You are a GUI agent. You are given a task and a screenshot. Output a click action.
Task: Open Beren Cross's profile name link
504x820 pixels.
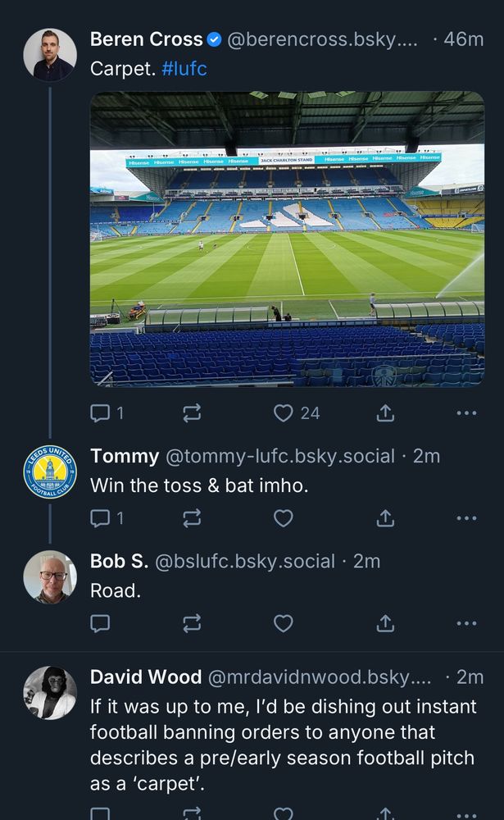click(146, 39)
